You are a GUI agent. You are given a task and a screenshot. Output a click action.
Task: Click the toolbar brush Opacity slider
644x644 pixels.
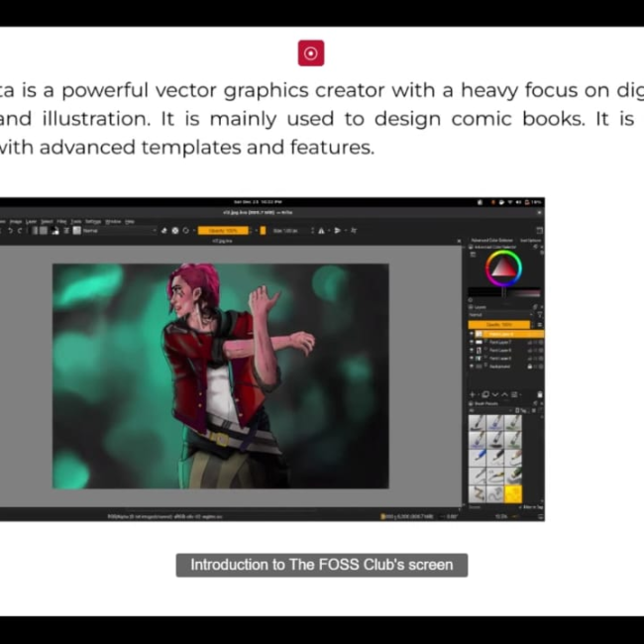click(224, 231)
